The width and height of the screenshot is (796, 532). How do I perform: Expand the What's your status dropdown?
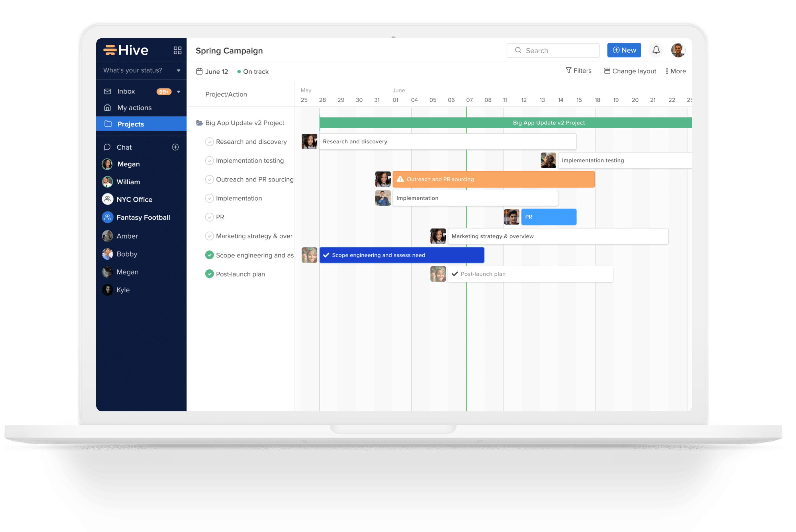pyautogui.click(x=178, y=71)
